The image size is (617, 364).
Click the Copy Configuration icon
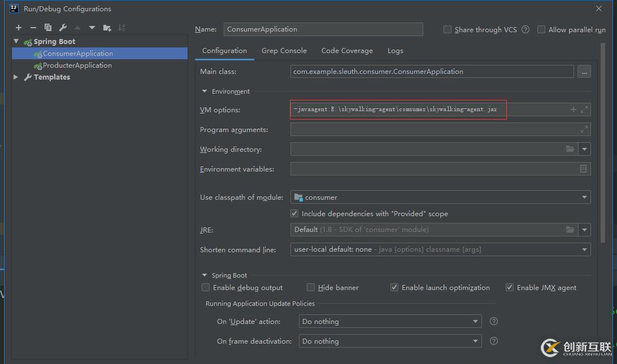click(x=48, y=28)
